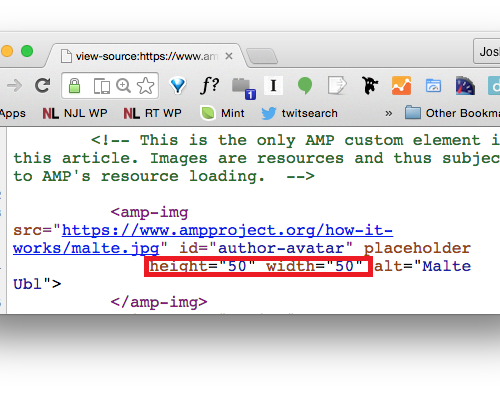The height and width of the screenshot is (394, 500).
Task: Click the </amp-img> closing tag
Action: (x=159, y=302)
